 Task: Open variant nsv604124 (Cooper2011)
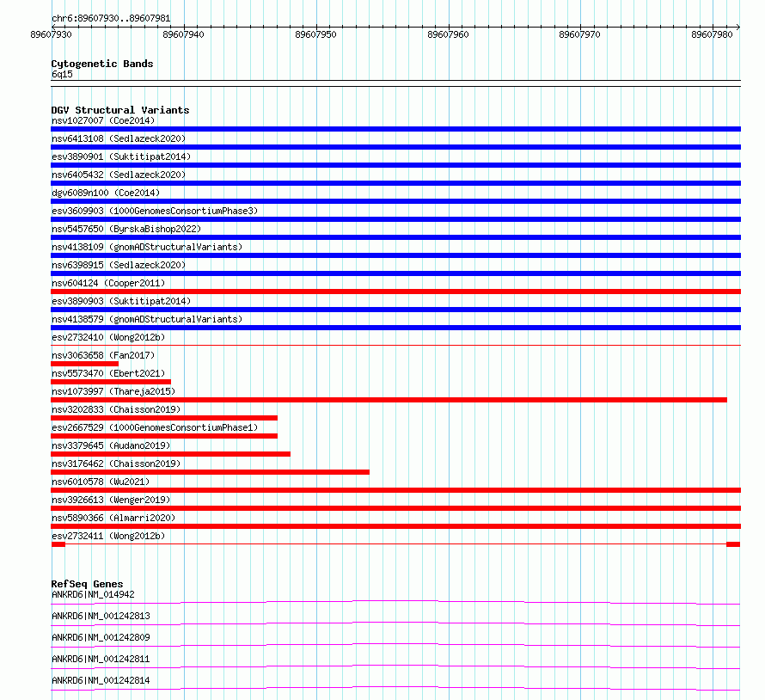point(108,283)
